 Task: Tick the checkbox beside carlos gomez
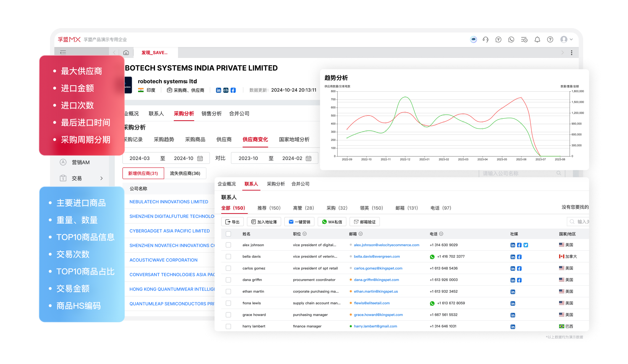[228, 268]
